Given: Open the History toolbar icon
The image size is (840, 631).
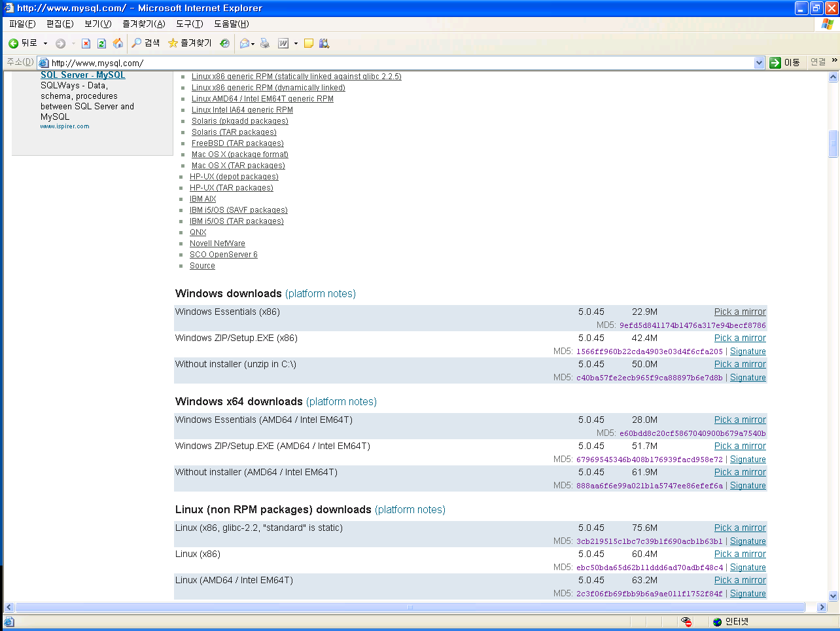Looking at the screenshot, I should (224, 43).
